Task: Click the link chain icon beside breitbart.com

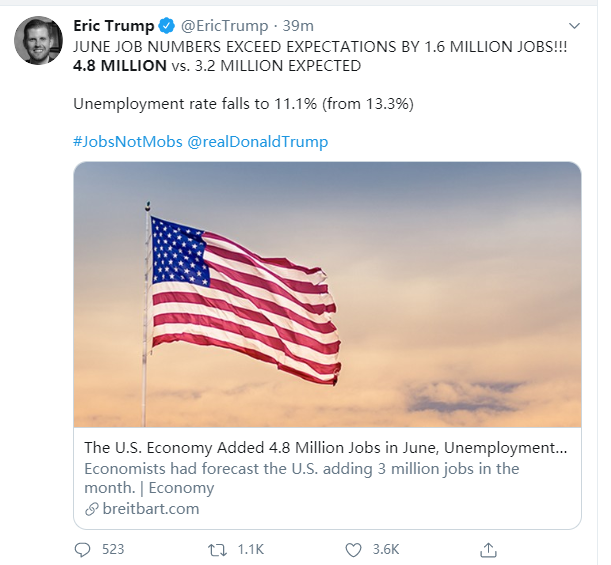Action: (92, 509)
